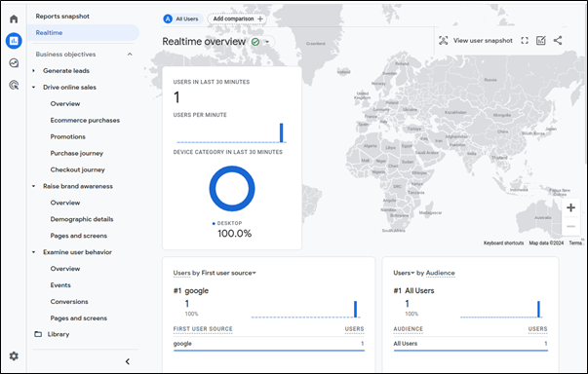Click the '#1 google' top source heading
The image size is (588, 374).
(x=191, y=290)
